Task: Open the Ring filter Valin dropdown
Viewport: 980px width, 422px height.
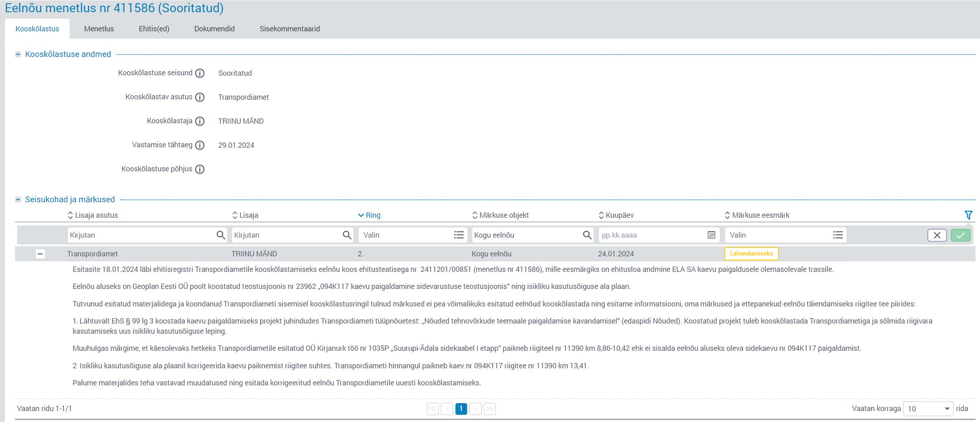Action: point(412,235)
